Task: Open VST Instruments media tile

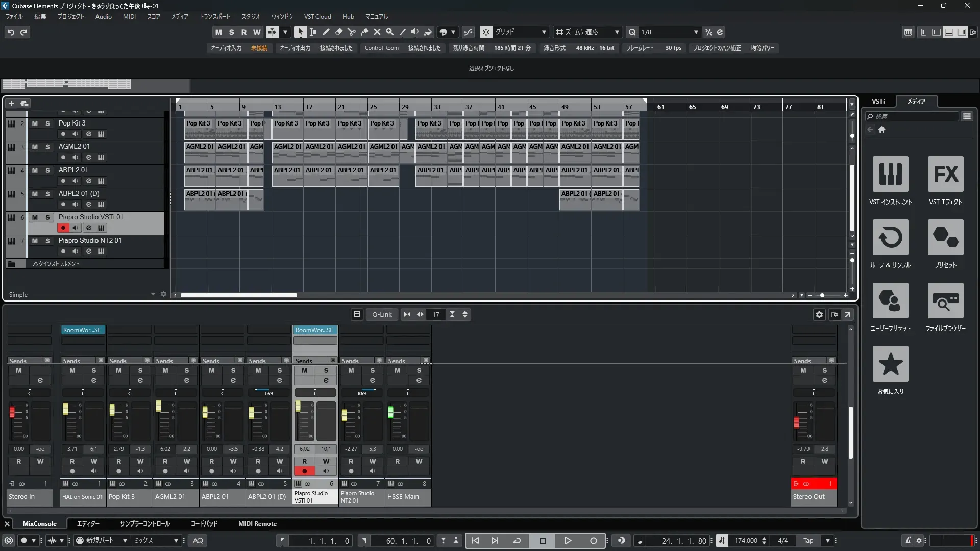Action: [890, 174]
